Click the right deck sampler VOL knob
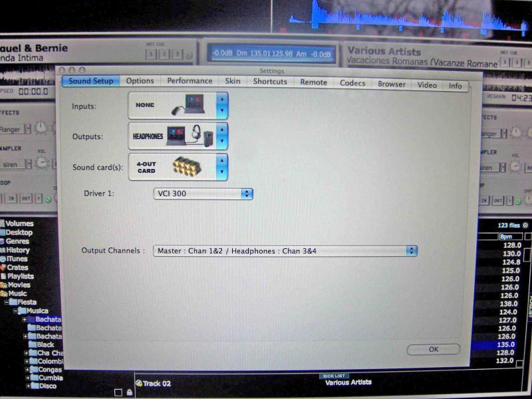The width and height of the screenshot is (532, 399). [x=516, y=166]
